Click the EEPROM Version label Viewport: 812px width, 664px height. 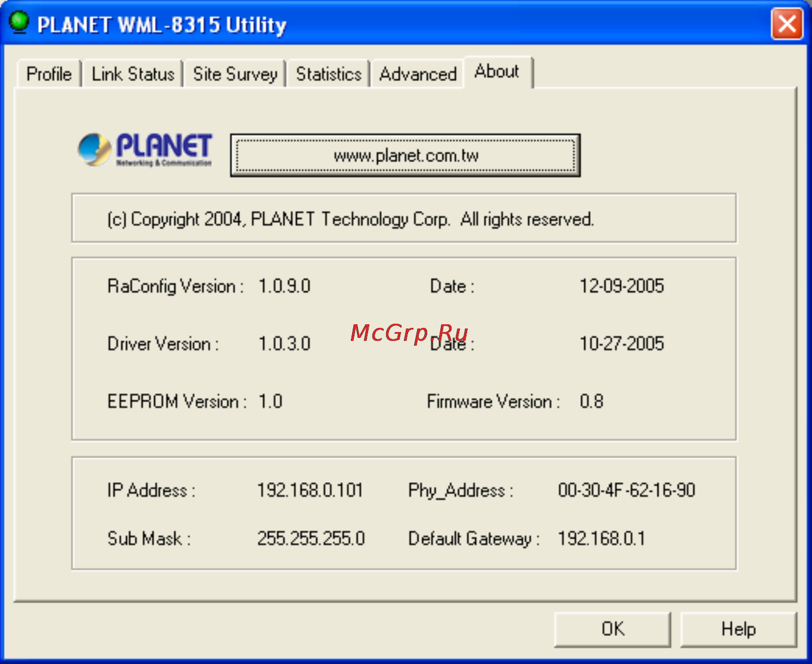[177, 401]
